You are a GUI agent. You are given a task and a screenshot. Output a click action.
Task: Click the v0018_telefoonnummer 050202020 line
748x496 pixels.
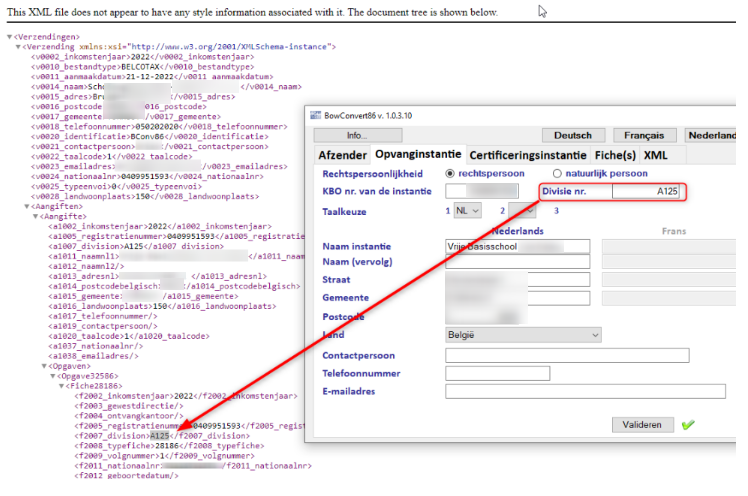[x=159, y=127]
